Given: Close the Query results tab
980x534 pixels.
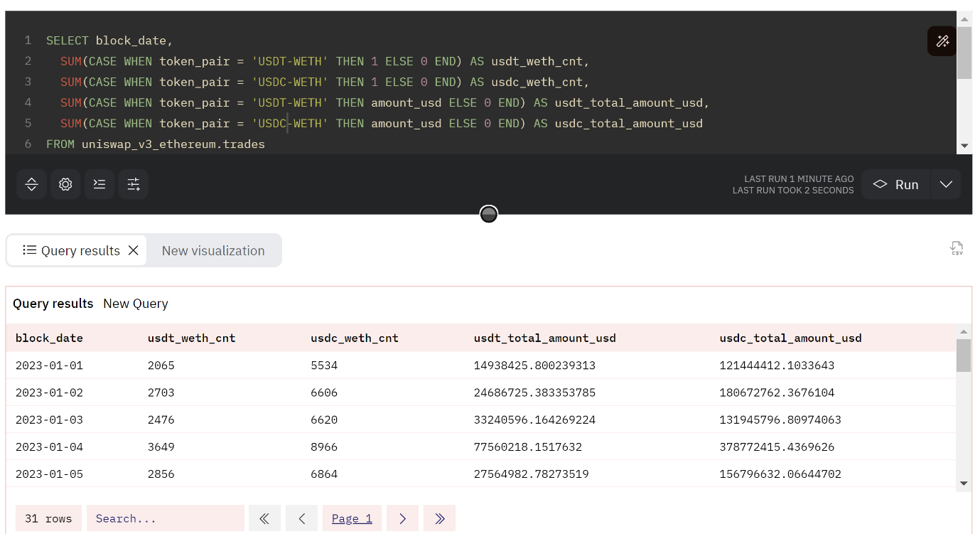Looking at the screenshot, I should tap(133, 250).
